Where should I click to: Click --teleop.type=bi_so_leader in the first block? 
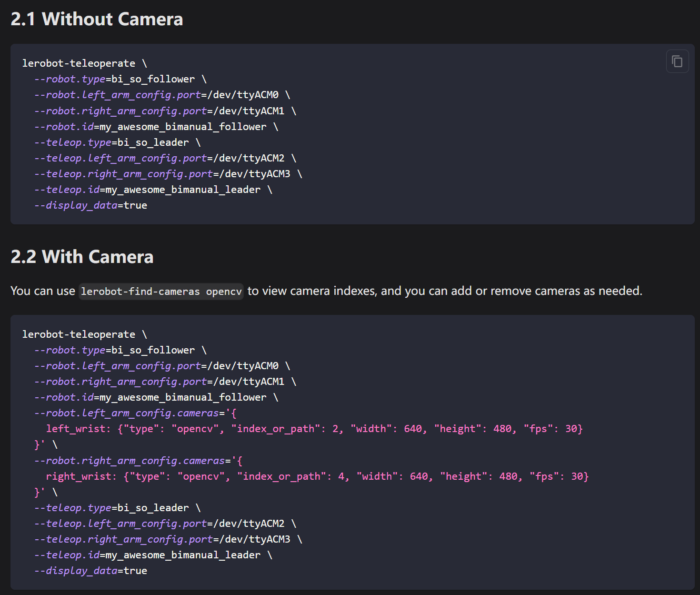pyautogui.click(x=111, y=142)
